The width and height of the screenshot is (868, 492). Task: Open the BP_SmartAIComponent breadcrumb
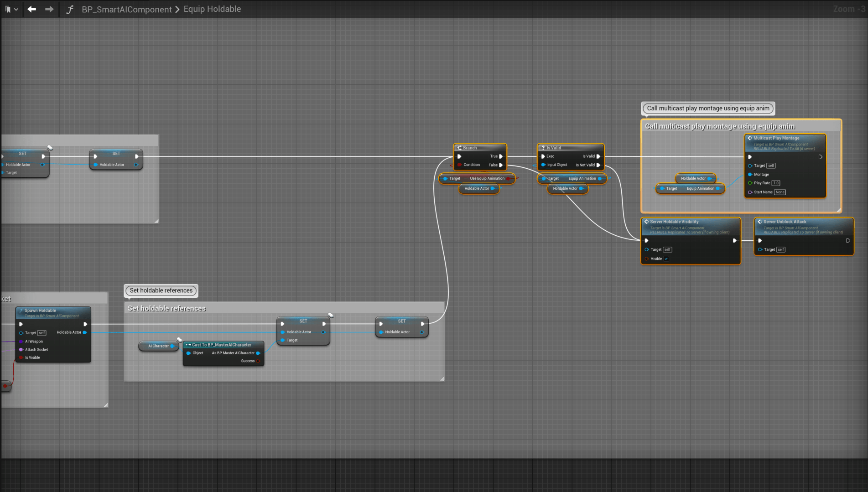[x=126, y=9]
